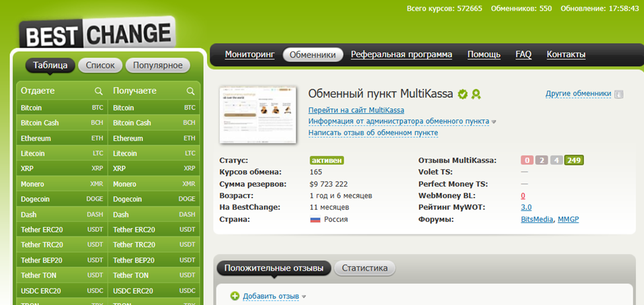Image resolution: width=644 pixels, height=305 pixels.
Task: Select Tether TRC20 in the Отдаете column
Action: [x=61, y=245]
